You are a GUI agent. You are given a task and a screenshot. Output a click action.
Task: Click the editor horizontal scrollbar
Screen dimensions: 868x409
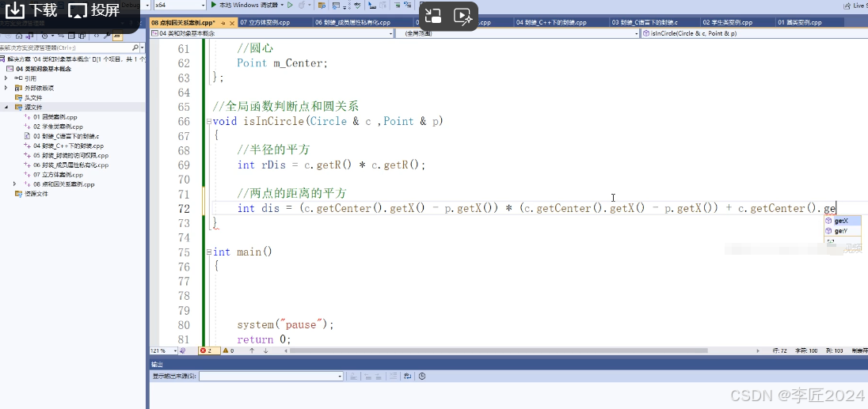tap(499, 350)
